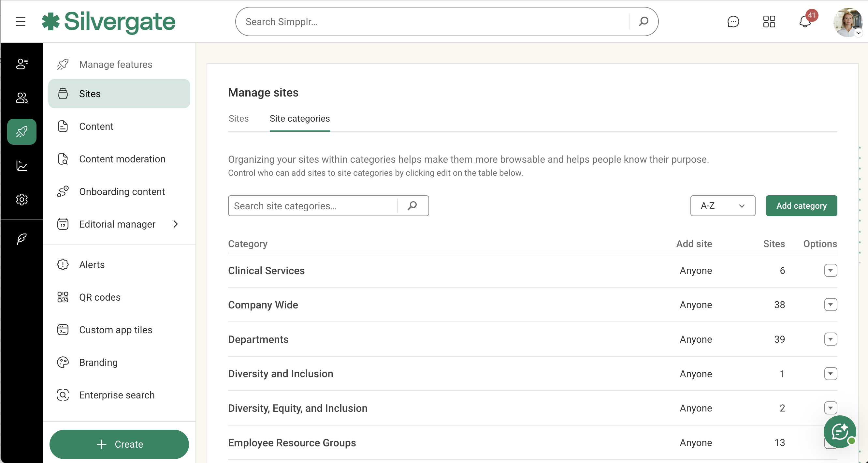Open options dropdown for Clinical Services
This screenshot has height=463, width=868.
pyautogui.click(x=830, y=270)
